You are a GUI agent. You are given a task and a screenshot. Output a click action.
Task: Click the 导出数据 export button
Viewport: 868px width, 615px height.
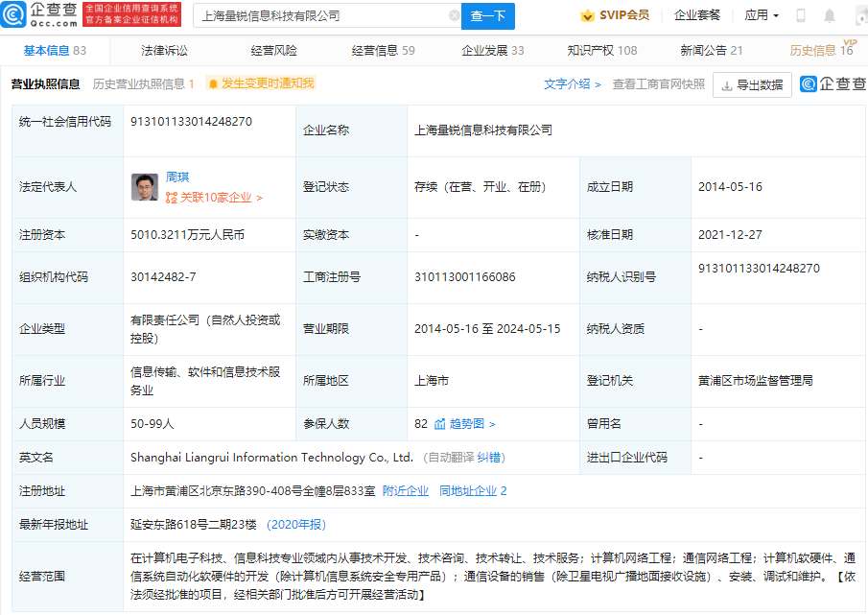[752, 84]
